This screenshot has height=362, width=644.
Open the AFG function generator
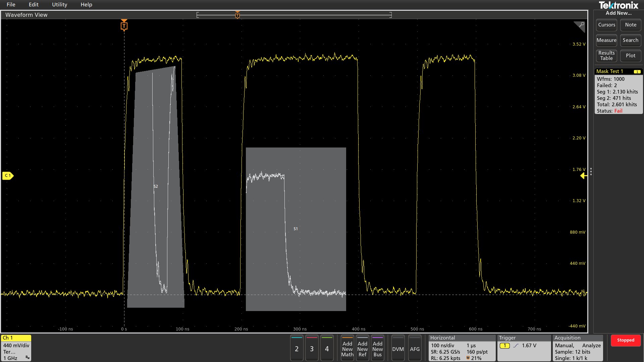click(x=415, y=348)
